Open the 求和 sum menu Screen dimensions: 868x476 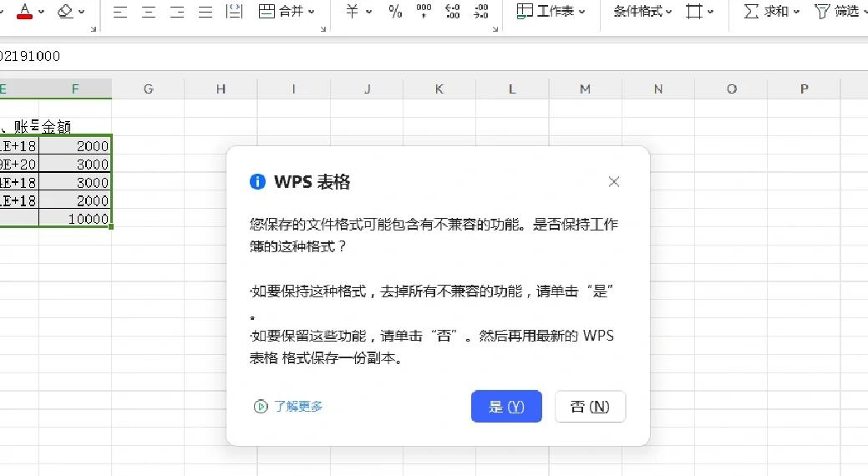tap(771, 11)
